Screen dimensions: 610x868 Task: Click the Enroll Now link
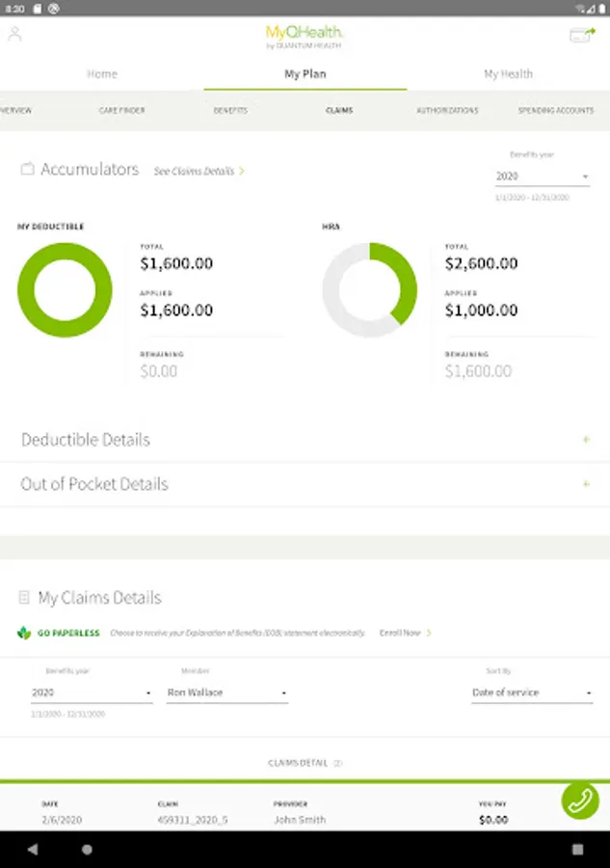point(405,633)
